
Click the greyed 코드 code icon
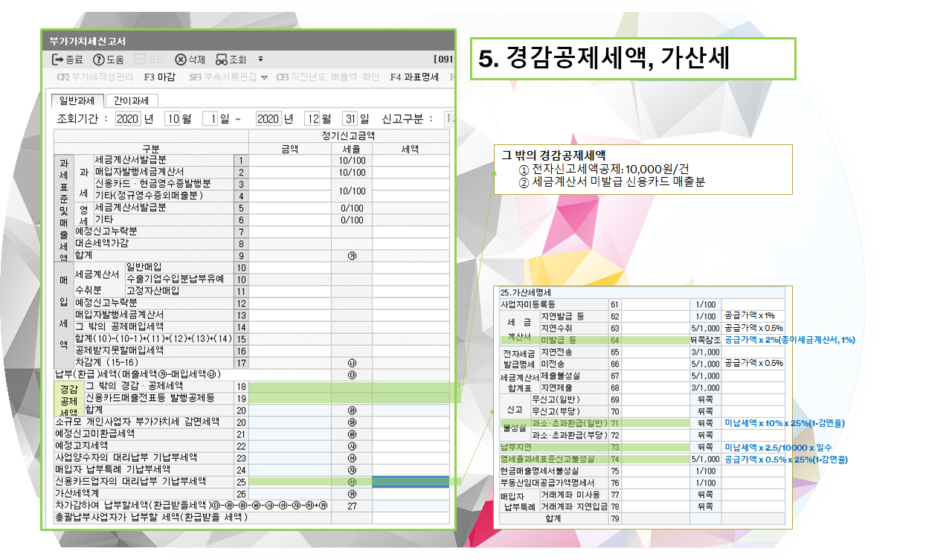pyautogui.click(x=149, y=59)
